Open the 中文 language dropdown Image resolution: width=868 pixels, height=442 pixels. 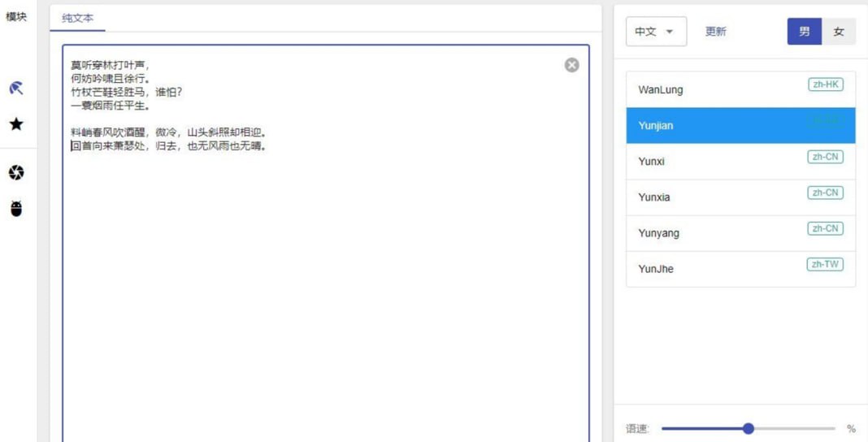pyautogui.click(x=655, y=32)
